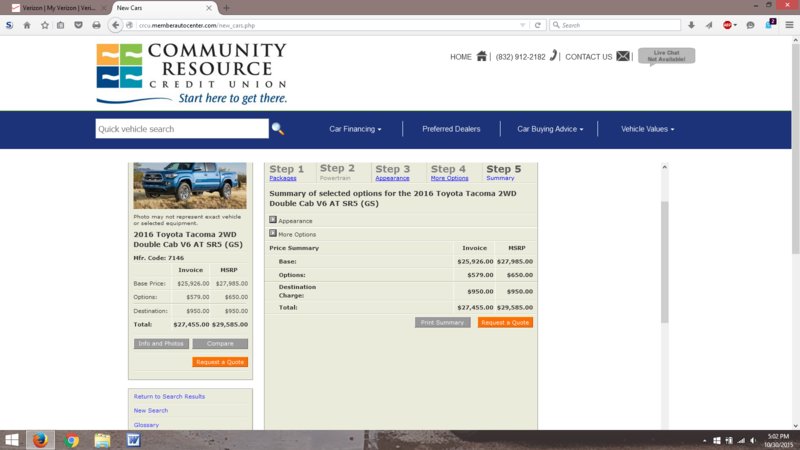Screen dimensions: 800x450
Task: Expand the Appearance section
Action: pyautogui.click(x=273, y=220)
